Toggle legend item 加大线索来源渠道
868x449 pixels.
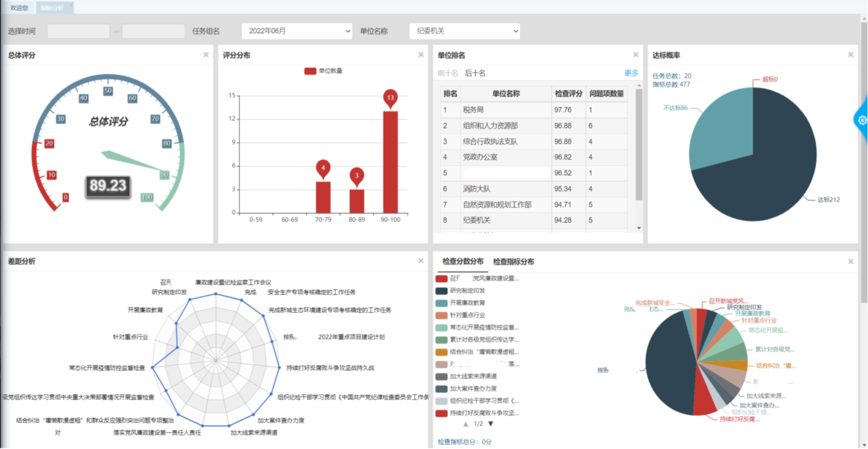pyautogui.click(x=466, y=377)
